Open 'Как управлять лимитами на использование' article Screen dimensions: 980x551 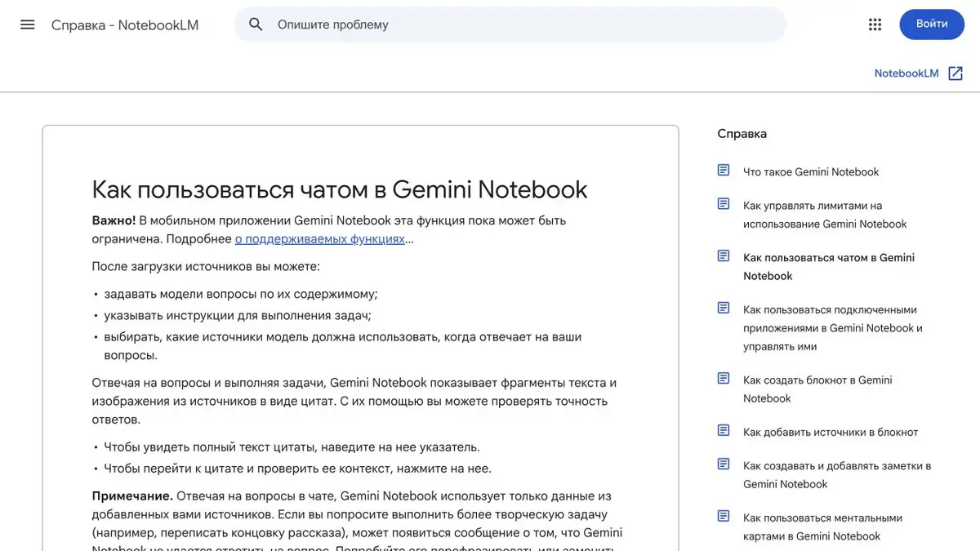pyautogui.click(x=825, y=215)
